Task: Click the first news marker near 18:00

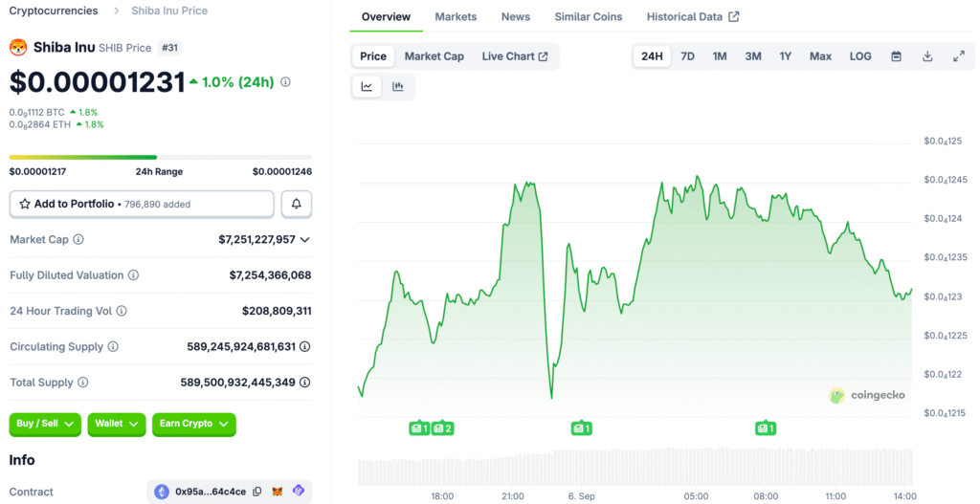Action: [x=419, y=427]
